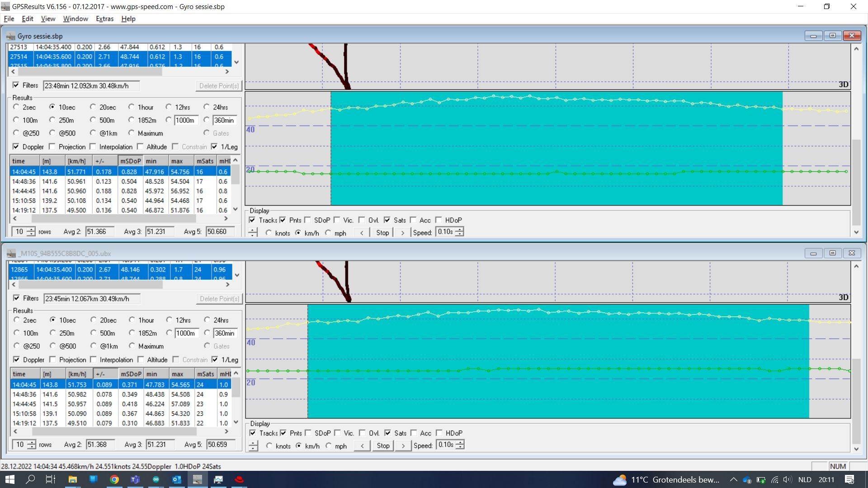The width and height of the screenshot is (868, 488).
Task: Step forward with '>' button in bottom panel
Action: (x=403, y=446)
